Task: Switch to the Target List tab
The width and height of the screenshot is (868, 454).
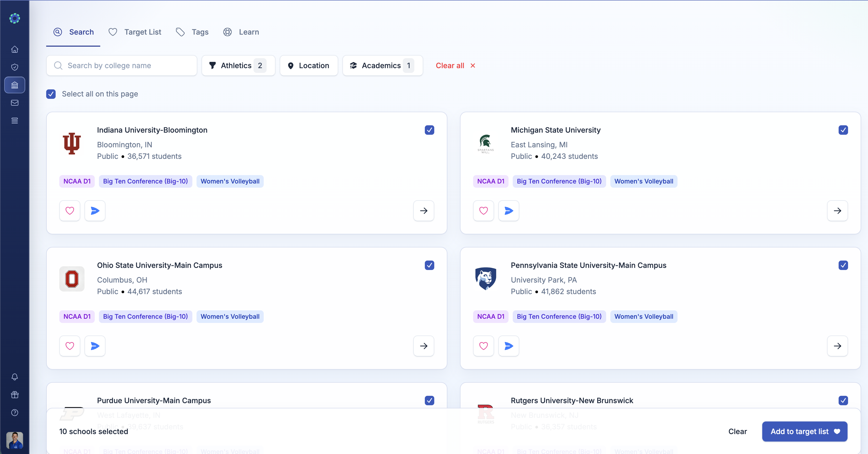Action: [135, 32]
